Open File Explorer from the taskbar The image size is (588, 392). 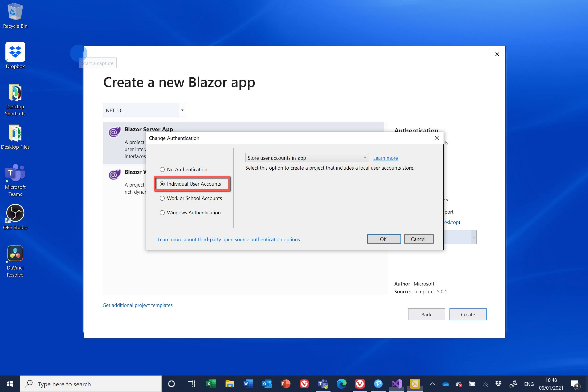(x=230, y=384)
